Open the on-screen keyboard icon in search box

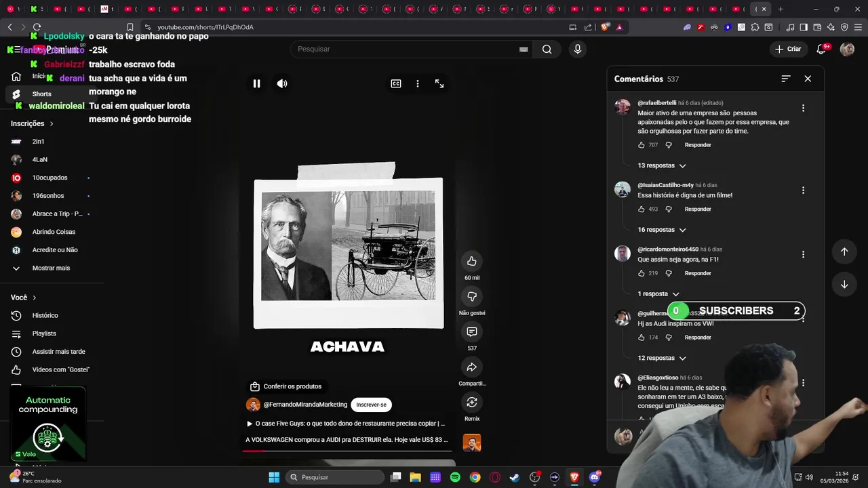coord(524,49)
